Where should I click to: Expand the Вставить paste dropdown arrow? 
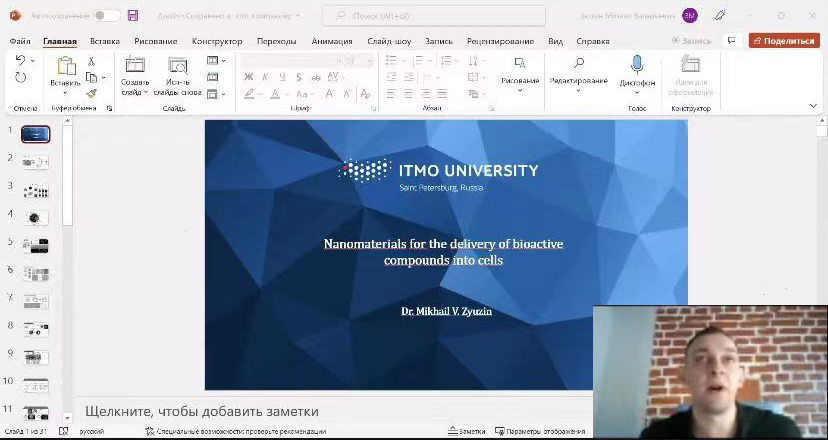pyautogui.click(x=66, y=93)
